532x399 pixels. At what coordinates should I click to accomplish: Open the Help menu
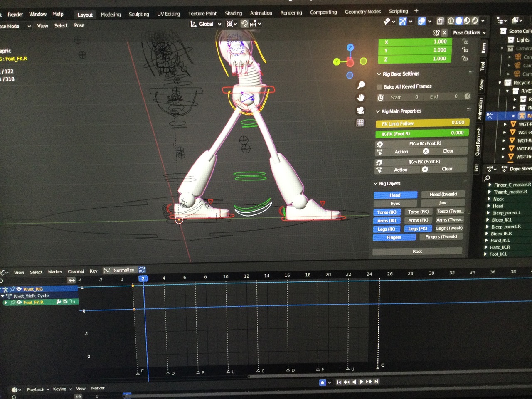pos(58,14)
